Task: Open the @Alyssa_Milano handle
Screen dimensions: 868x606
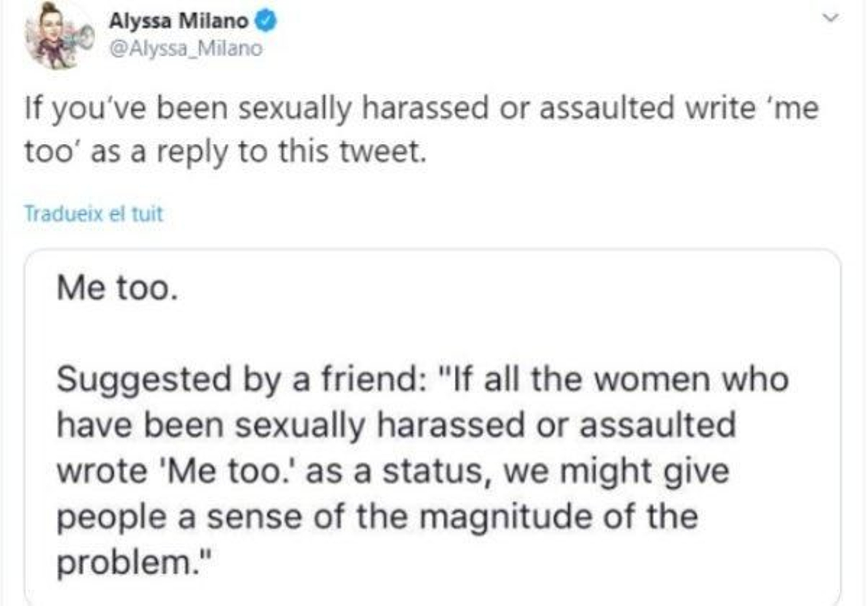Action: point(186,48)
